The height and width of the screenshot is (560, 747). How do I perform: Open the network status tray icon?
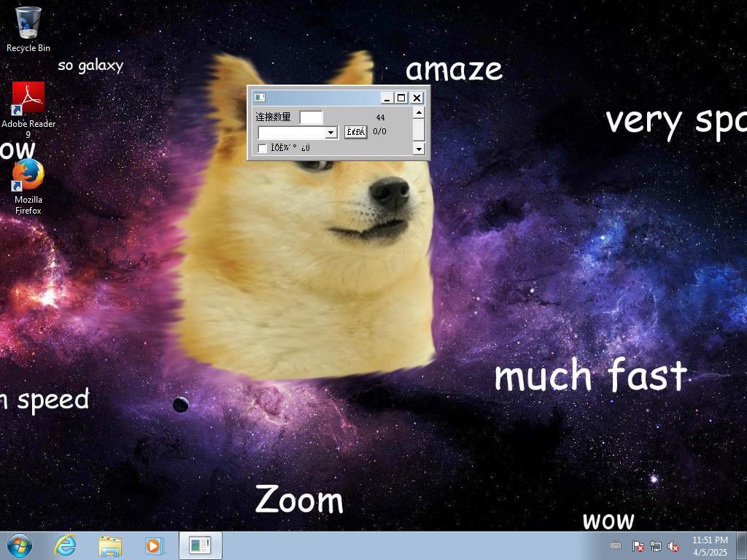[x=656, y=546]
